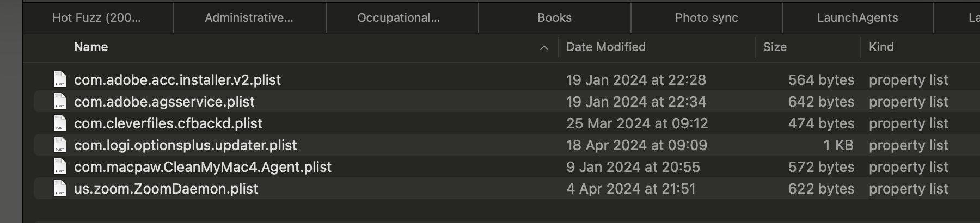Screen dimensions: 980x223
Task: Select the LaunchAgents tab
Action: (857, 18)
